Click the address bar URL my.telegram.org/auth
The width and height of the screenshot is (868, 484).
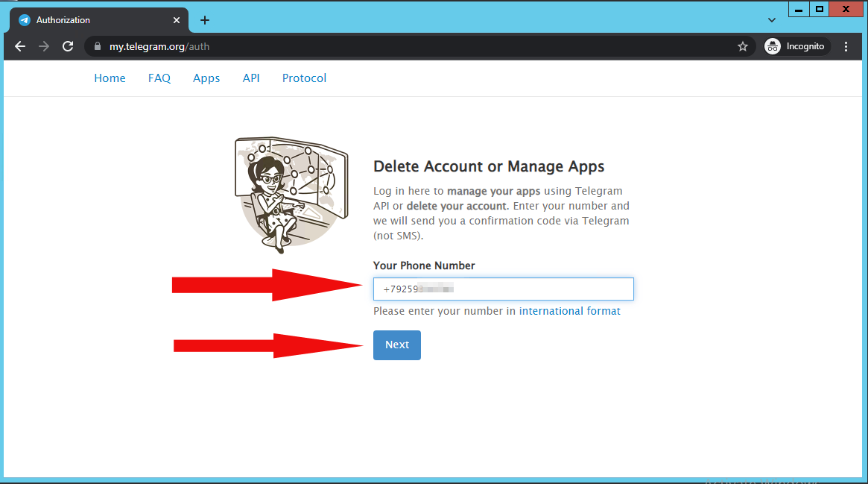[159, 46]
